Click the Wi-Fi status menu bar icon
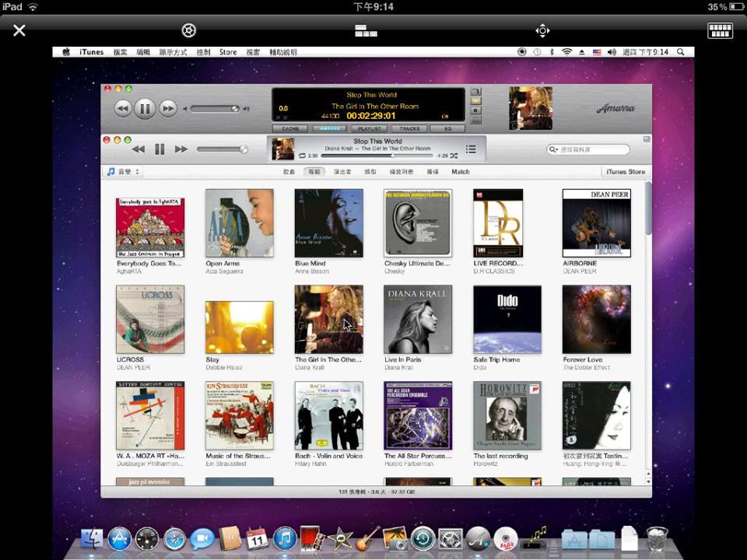 click(x=566, y=52)
